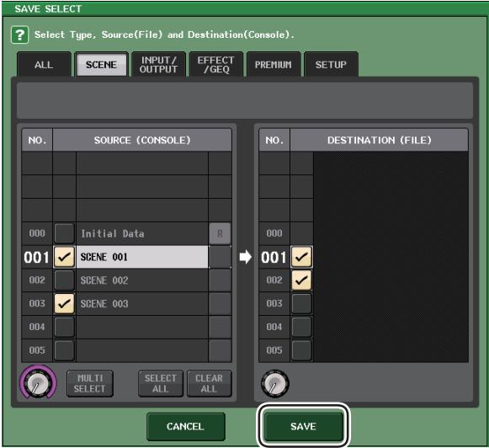Click the protect cell on SCENE 002 row
This screenshot has width=489, height=448.
[x=220, y=280]
